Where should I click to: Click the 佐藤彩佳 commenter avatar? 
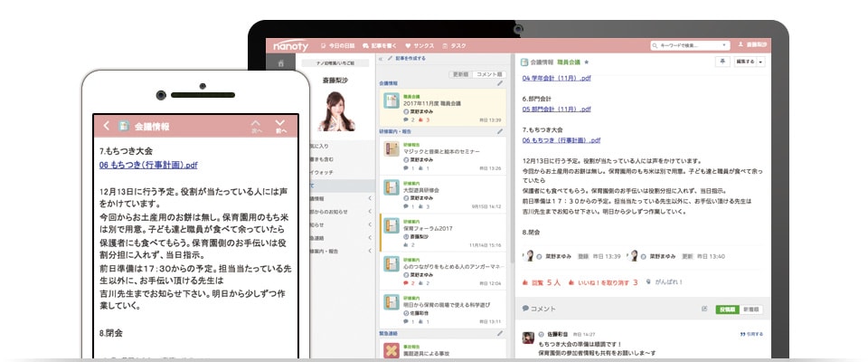[x=528, y=338]
